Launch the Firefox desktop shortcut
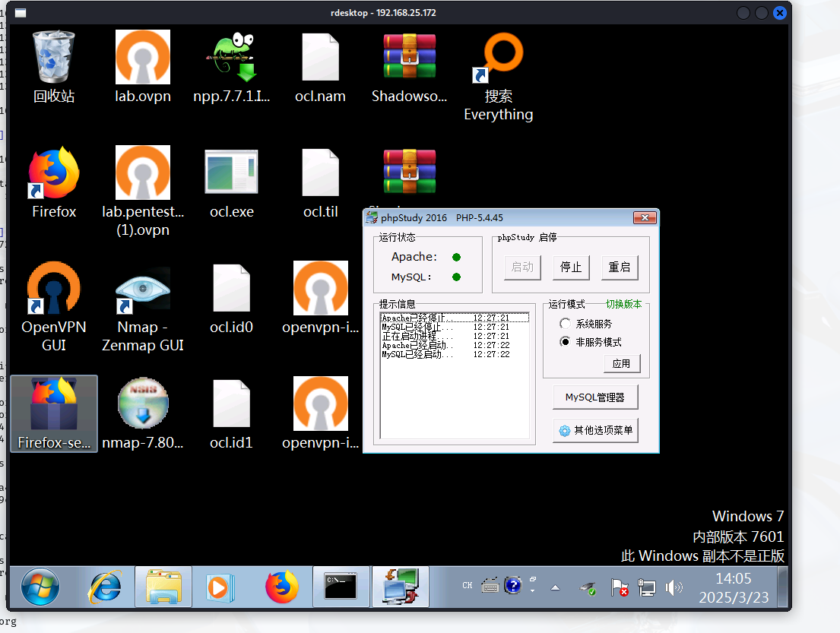 [x=53, y=182]
